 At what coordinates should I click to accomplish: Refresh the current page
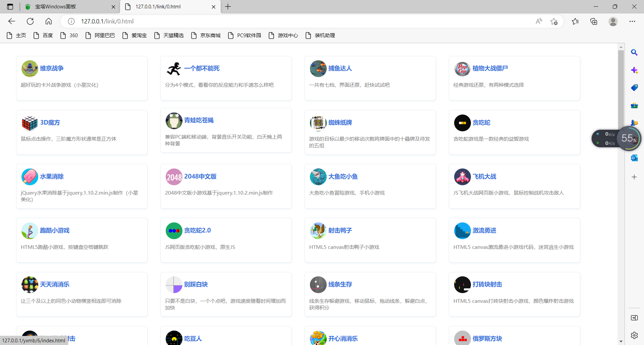[x=30, y=21]
